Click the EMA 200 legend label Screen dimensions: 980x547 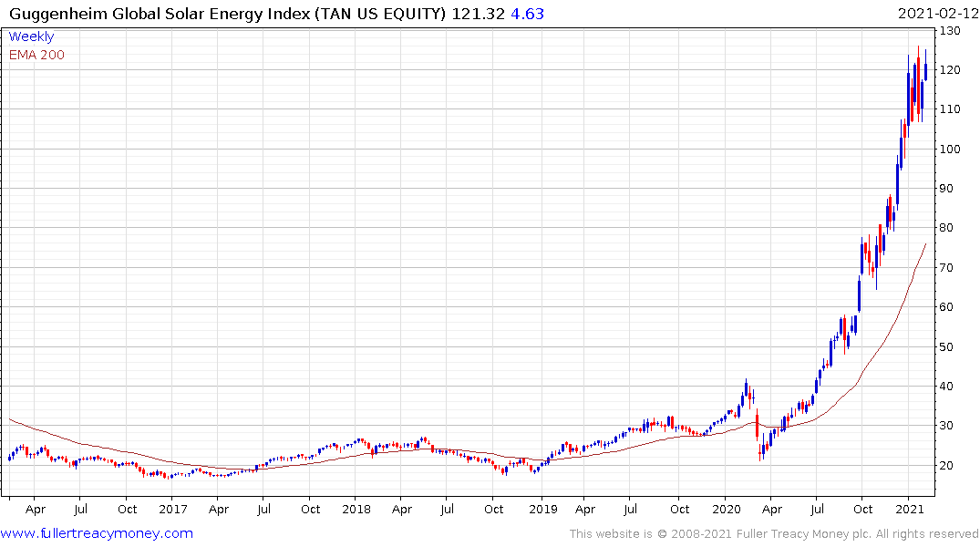coord(36,55)
